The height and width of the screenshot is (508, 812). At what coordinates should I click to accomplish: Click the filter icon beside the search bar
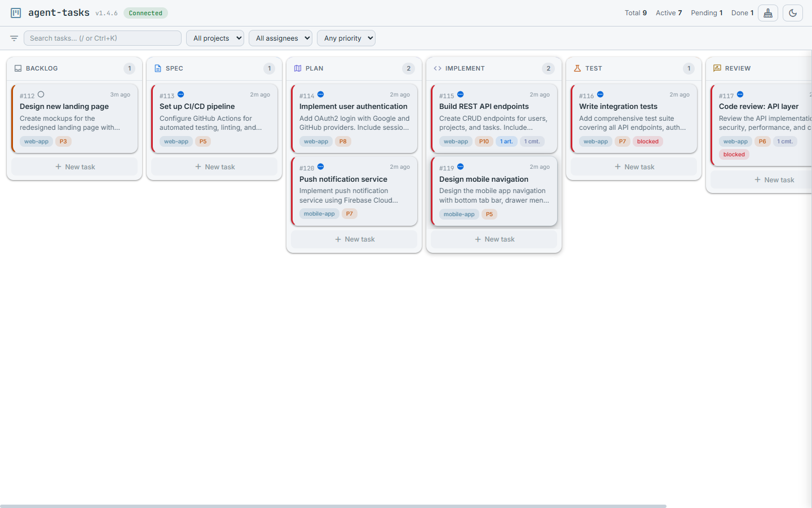(x=14, y=38)
